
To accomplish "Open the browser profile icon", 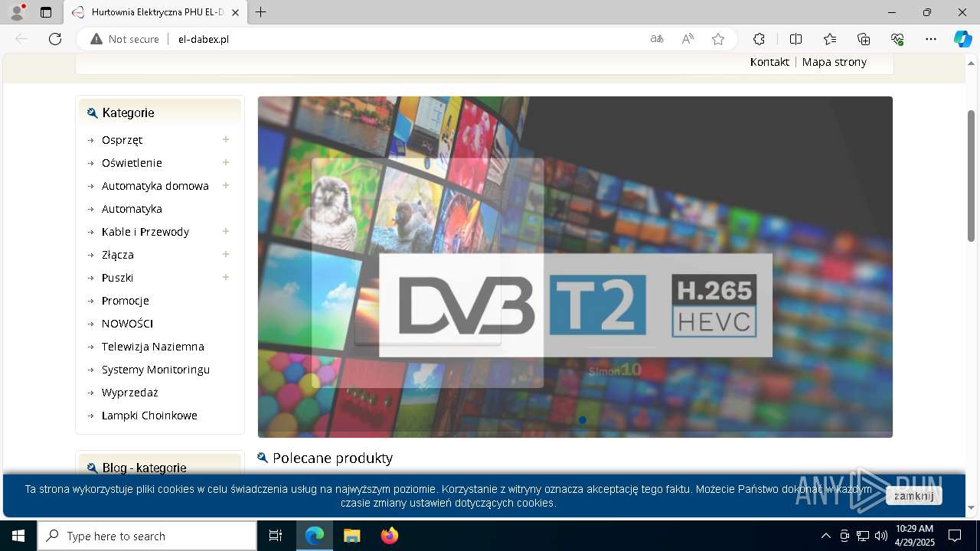I will pos(17,12).
